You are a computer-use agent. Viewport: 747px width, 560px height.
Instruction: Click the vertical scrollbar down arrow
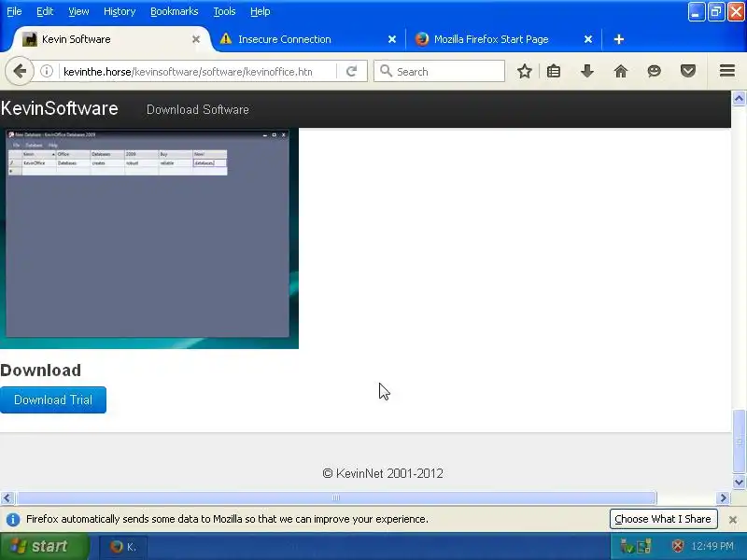[x=739, y=483]
